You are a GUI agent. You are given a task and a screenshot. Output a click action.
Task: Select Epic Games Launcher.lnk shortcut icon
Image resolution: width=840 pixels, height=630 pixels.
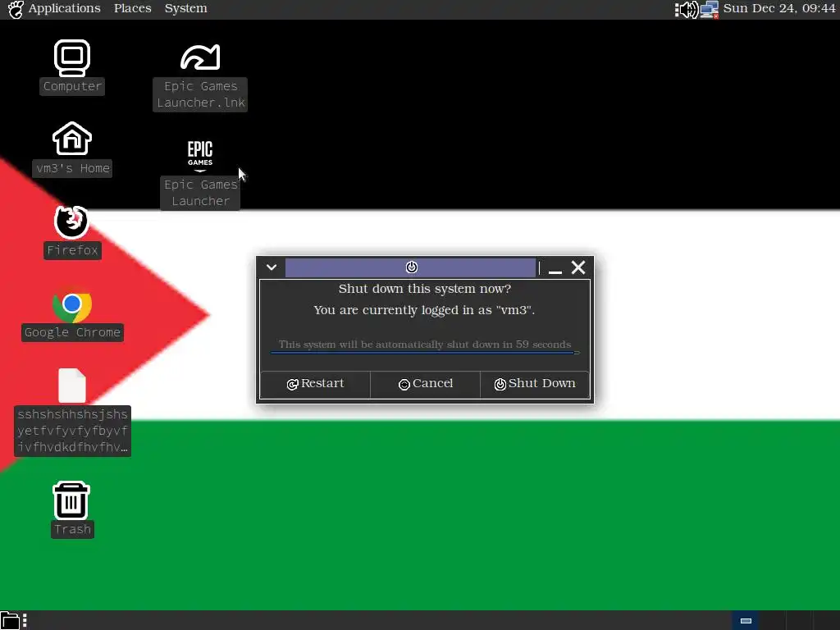(x=200, y=57)
